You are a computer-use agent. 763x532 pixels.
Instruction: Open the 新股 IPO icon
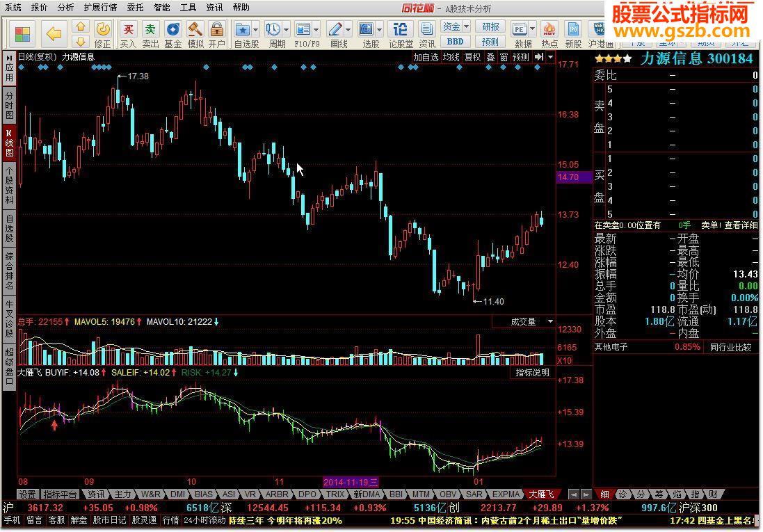coord(573,29)
